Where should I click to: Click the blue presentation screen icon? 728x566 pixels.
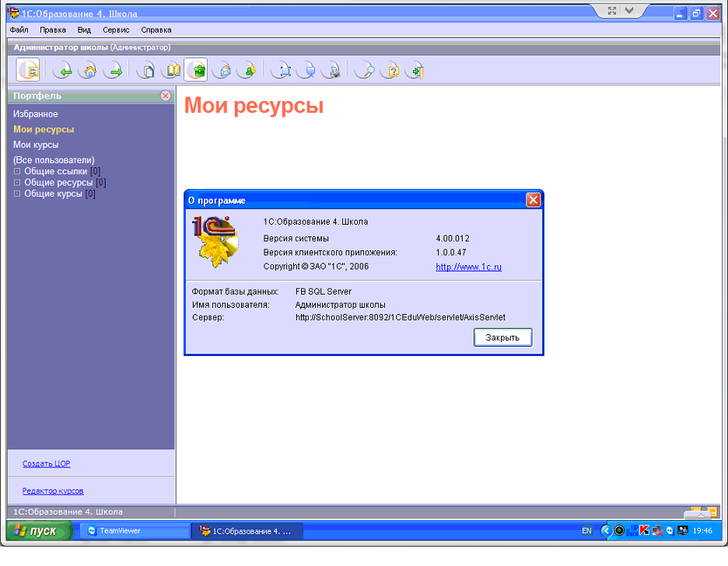306,71
